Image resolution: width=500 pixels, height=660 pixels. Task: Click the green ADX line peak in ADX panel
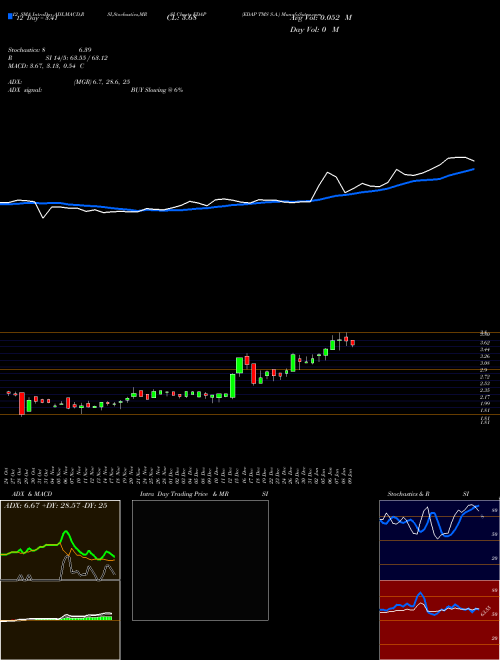(x=66, y=532)
